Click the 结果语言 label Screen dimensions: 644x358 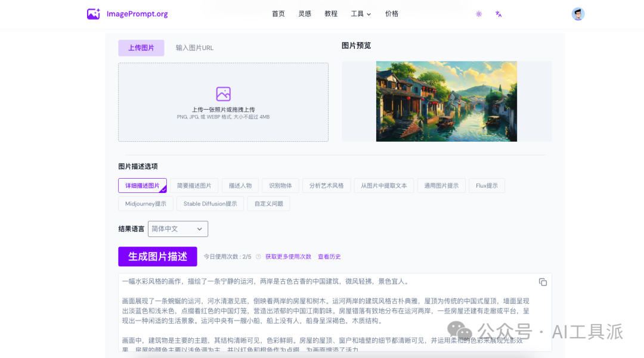pyautogui.click(x=131, y=229)
